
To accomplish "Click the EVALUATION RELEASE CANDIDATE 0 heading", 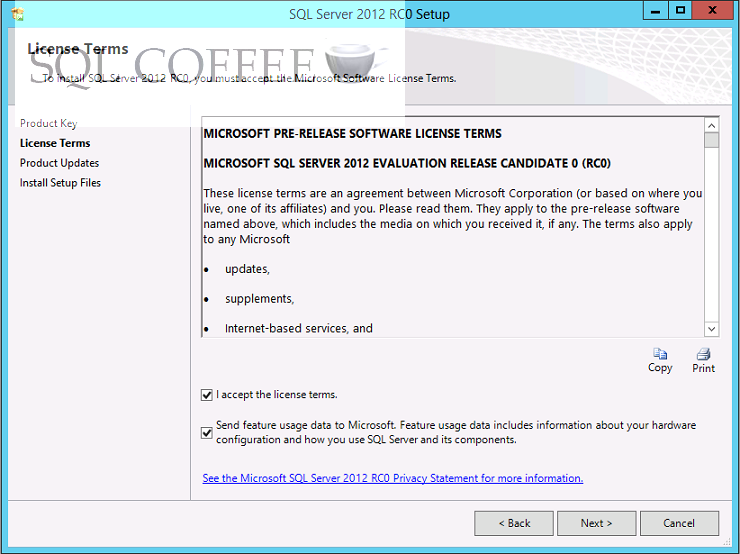I will [x=407, y=163].
